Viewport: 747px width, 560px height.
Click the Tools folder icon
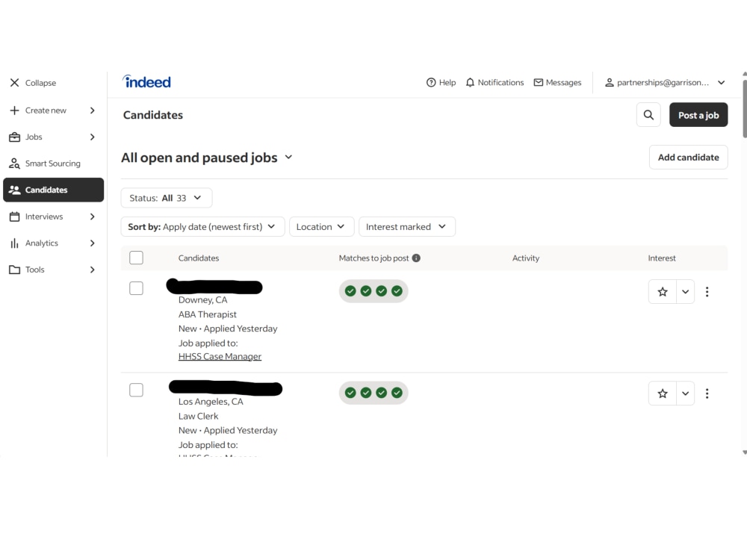15,270
